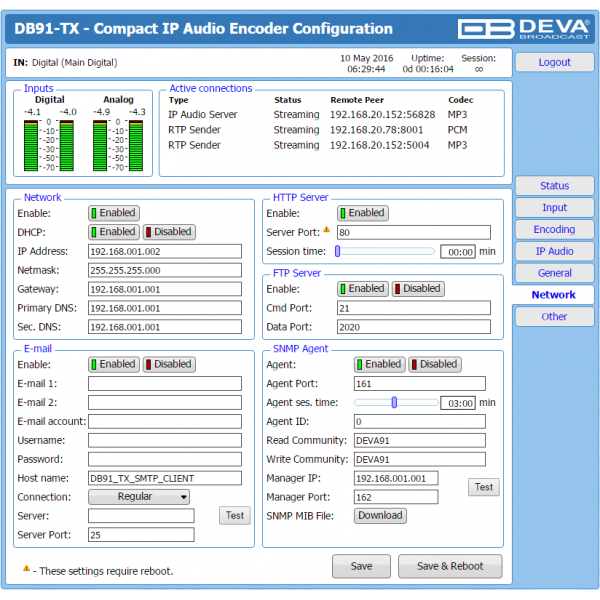Select the Network tab
The height and width of the screenshot is (600, 600).
coord(553,295)
